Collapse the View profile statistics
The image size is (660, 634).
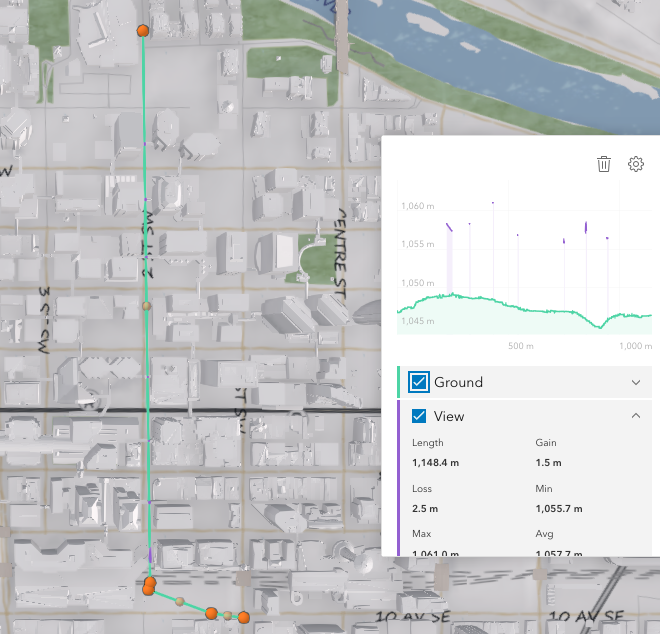[636, 416]
